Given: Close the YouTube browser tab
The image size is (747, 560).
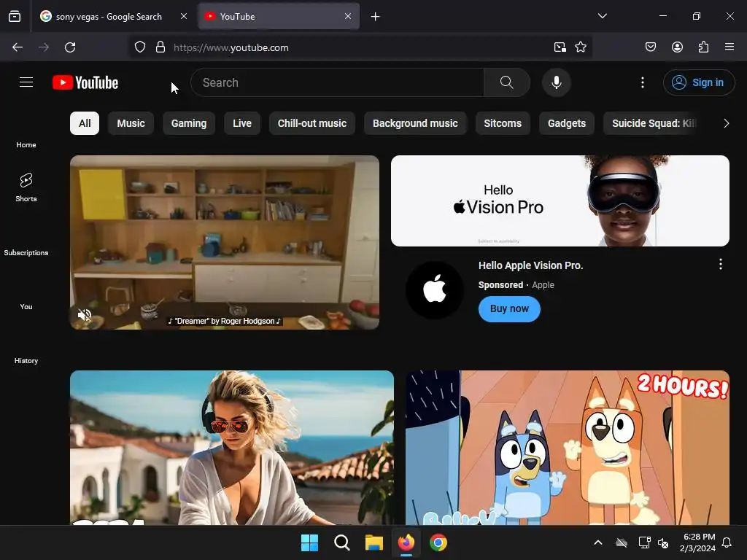Looking at the screenshot, I should click(348, 16).
